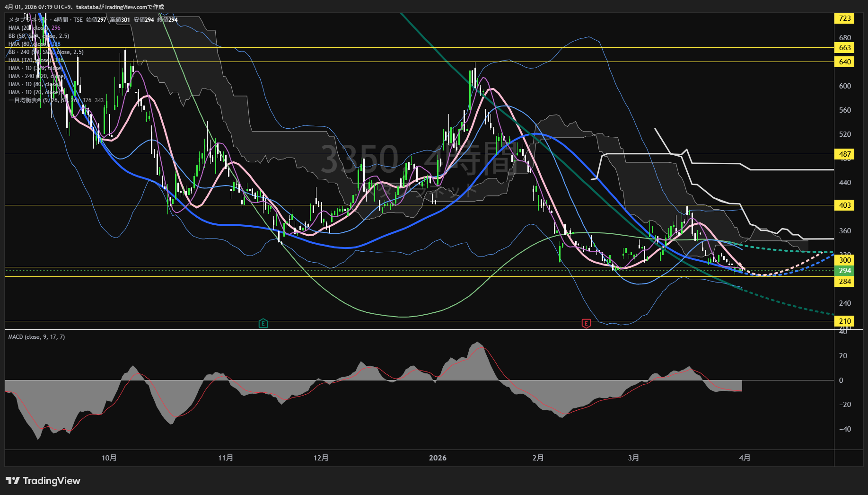This screenshot has width=868, height=495.
Task: Click the 4月 label on time axis
Action: point(745,458)
